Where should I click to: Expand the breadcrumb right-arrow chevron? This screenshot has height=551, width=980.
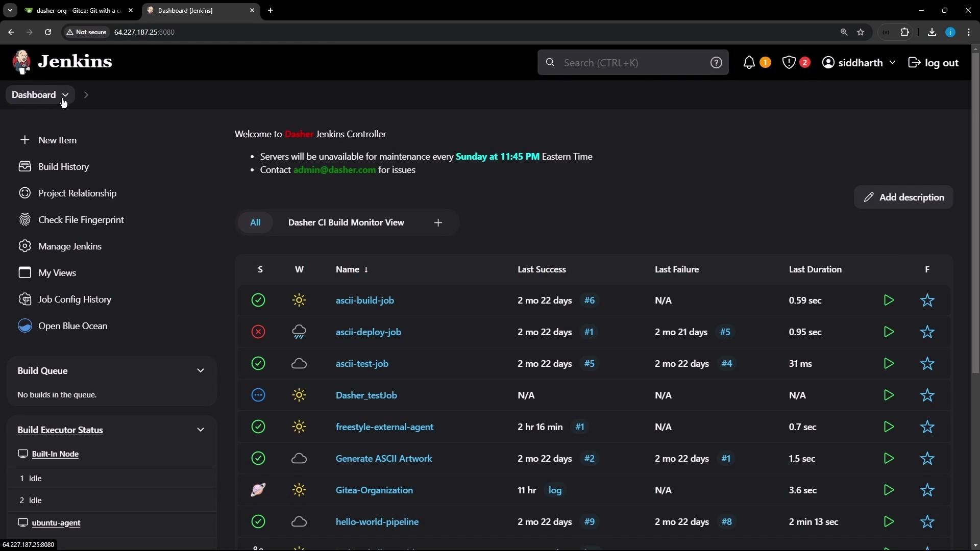click(x=86, y=95)
